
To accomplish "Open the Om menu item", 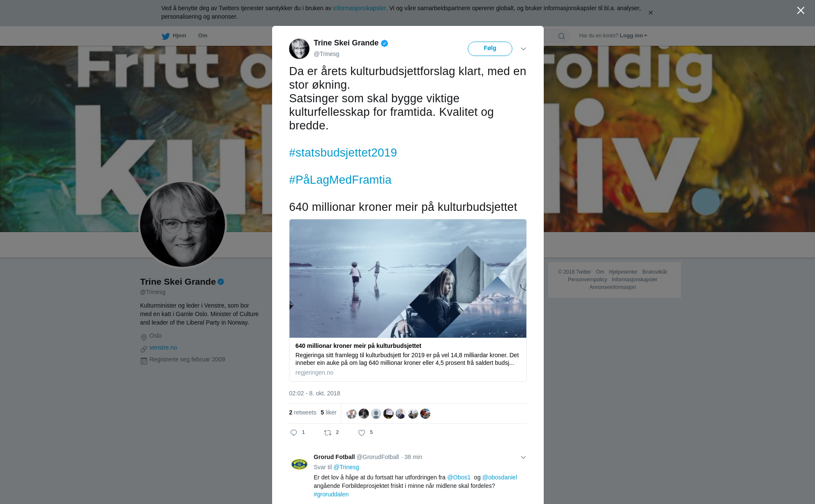I will coord(202,36).
